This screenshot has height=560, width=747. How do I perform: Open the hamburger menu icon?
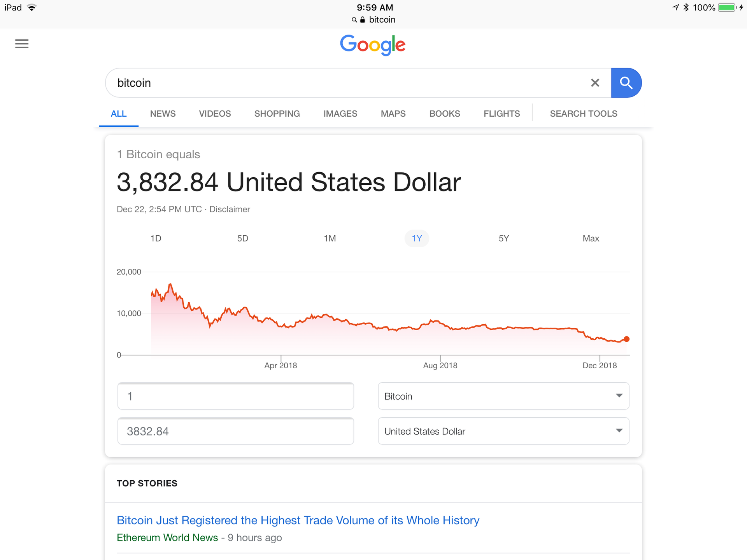22,44
